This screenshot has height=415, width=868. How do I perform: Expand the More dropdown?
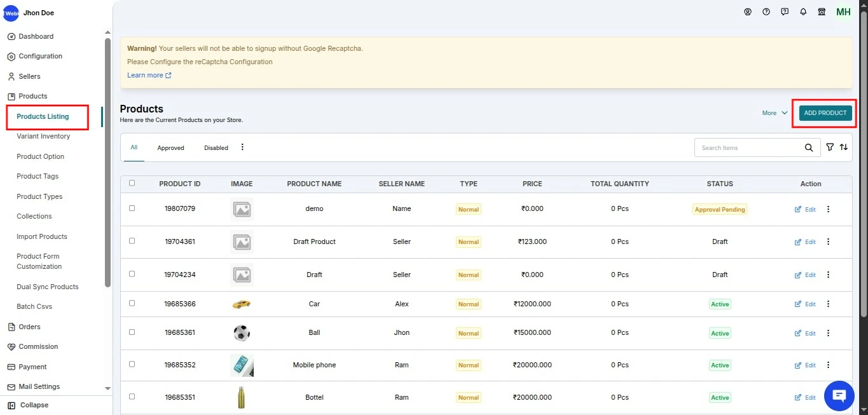coord(775,113)
